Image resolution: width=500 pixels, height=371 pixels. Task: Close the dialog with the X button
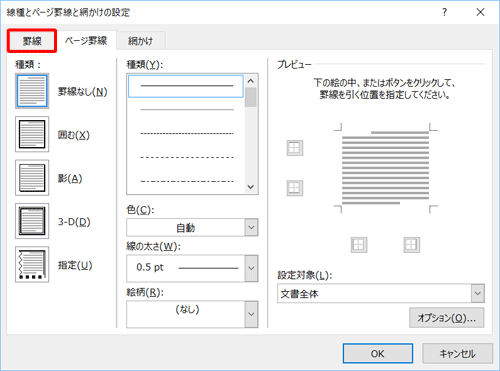480,12
